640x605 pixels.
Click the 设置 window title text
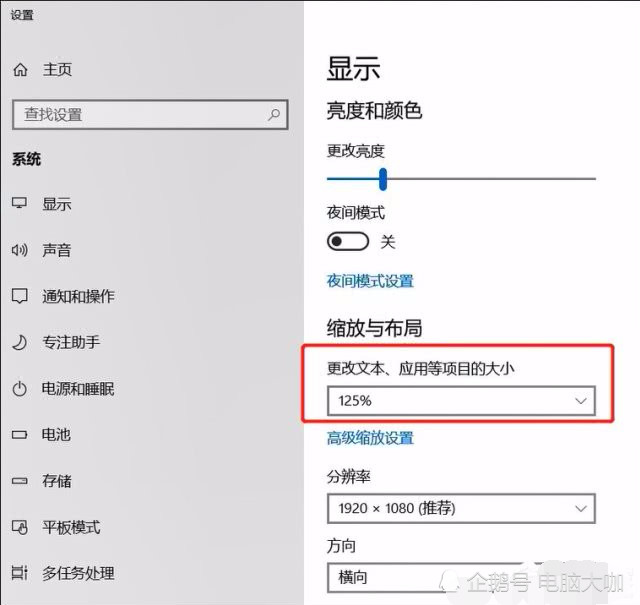[x=22, y=15]
